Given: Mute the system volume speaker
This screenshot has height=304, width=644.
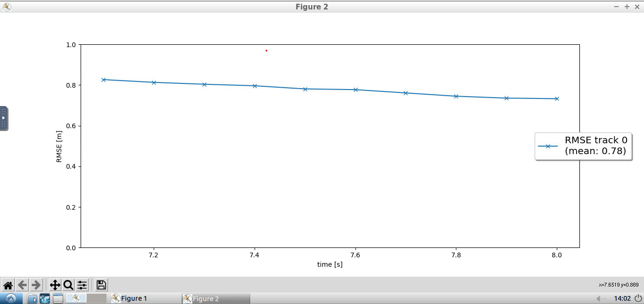Looking at the screenshot, I should click(x=599, y=298).
